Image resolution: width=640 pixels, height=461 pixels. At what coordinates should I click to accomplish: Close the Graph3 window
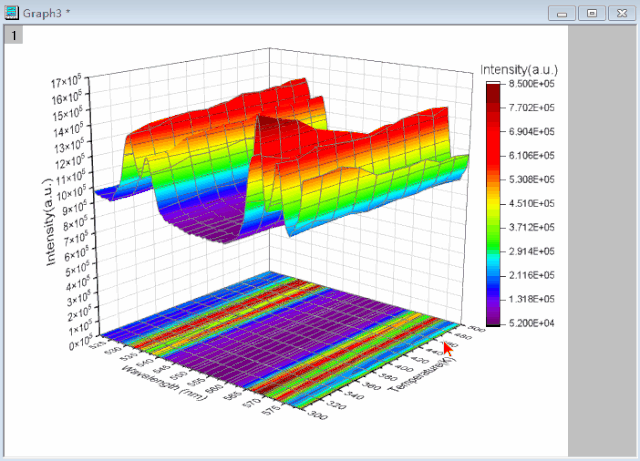pyautogui.click(x=620, y=13)
